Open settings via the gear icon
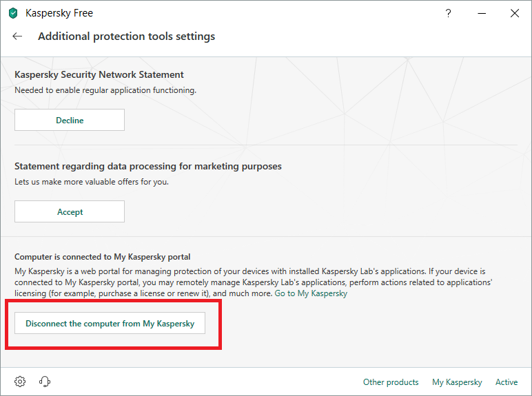 20,382
